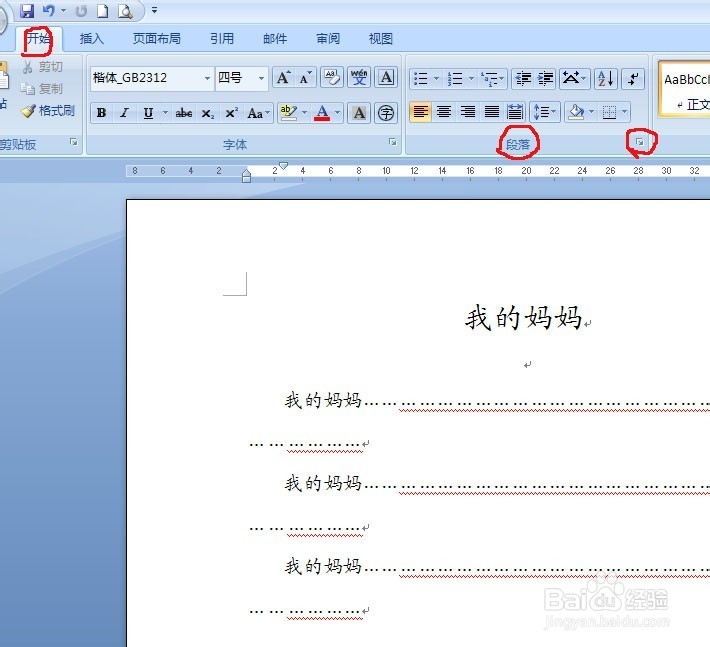This screenshot has height=647, width=710.
Task: Click 复制 (copy) command
Action: point(42,89)
